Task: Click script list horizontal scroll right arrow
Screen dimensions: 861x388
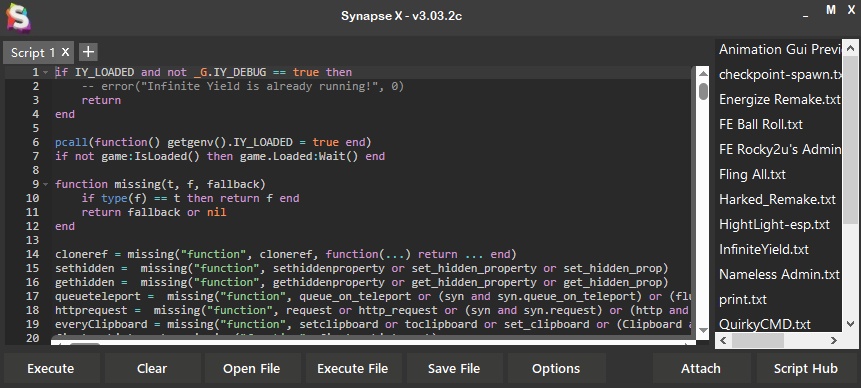Action: pyautogui.click(x=834, y=341)
